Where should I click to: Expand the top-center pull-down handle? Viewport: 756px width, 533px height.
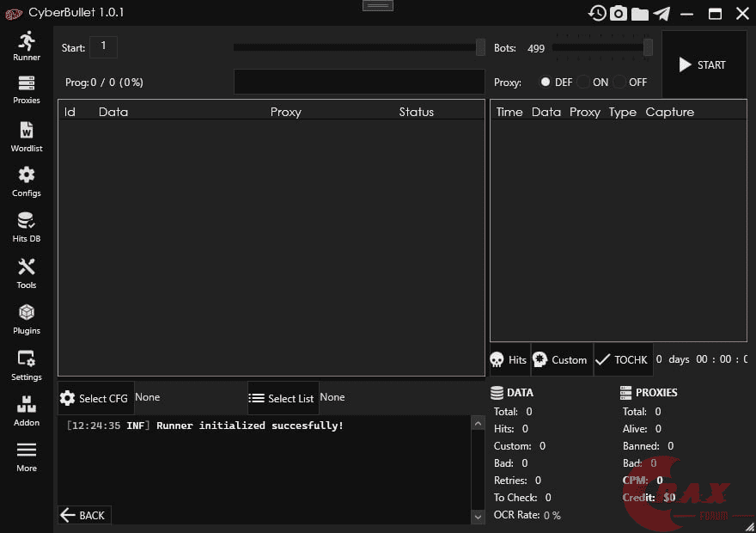pyautogui.click(x=378, y=5)
